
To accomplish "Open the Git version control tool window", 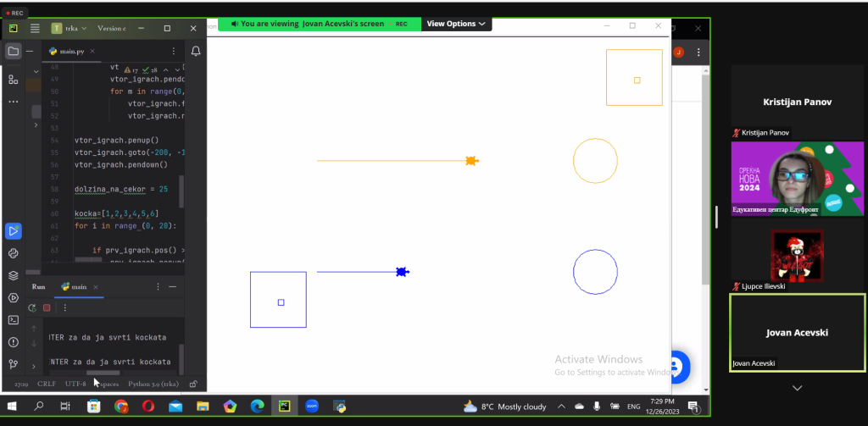I will pyautogui.click(x=13, y=364).
